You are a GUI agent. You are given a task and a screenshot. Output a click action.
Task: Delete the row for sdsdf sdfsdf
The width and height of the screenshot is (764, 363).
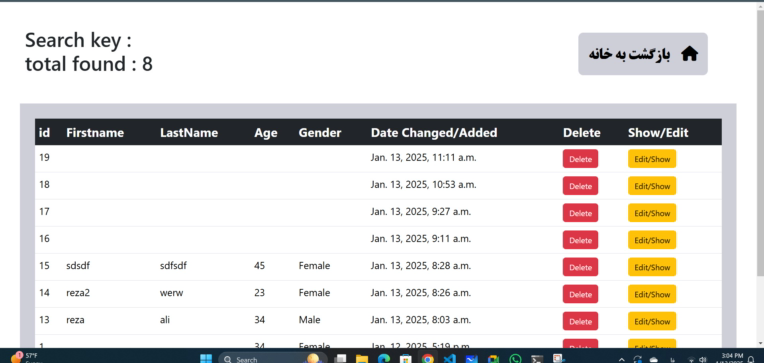coord(580,267)
